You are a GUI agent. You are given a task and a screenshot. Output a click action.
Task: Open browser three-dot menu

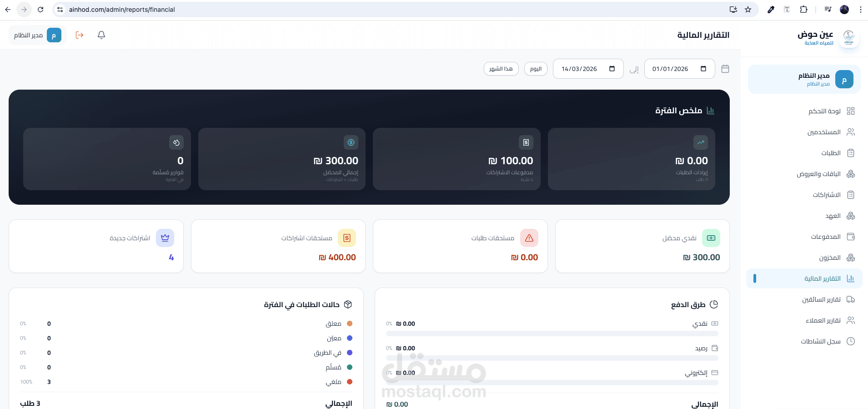pyautogui.click(x=860, y=10)
